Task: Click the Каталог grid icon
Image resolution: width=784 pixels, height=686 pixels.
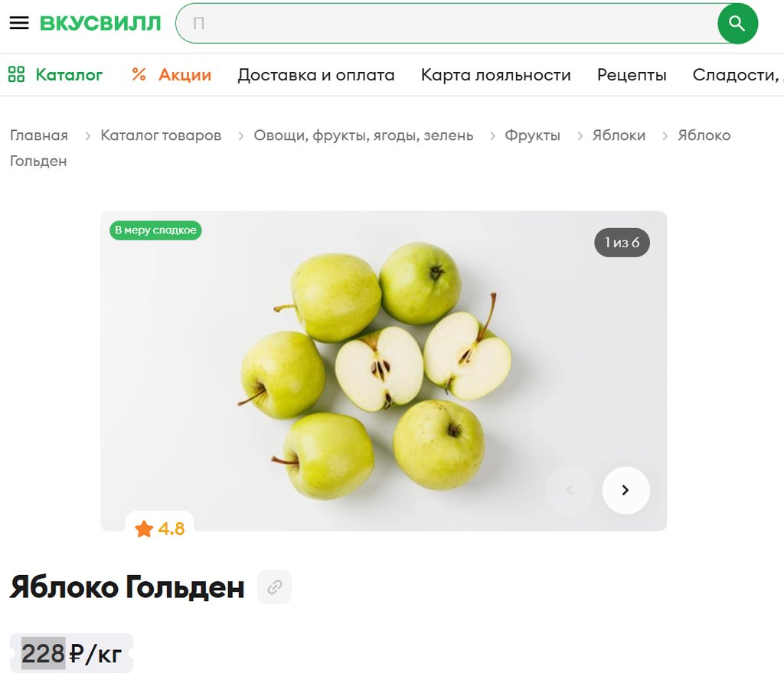Action: [16, 74]
